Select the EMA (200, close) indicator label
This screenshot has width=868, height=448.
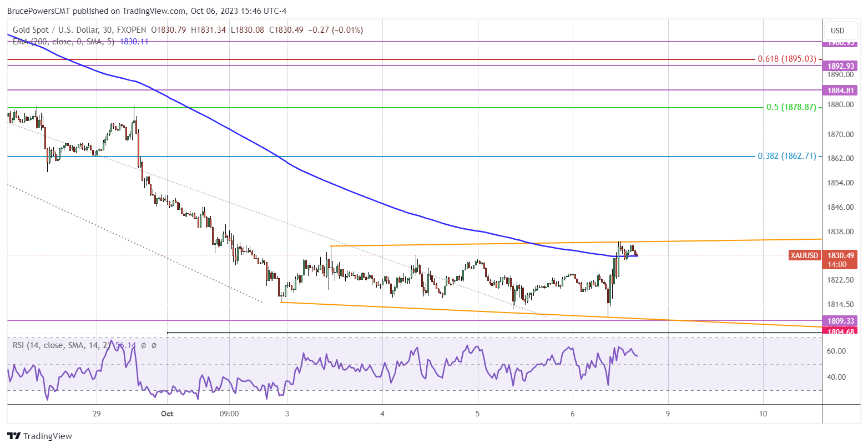click(x=64, y=42)
